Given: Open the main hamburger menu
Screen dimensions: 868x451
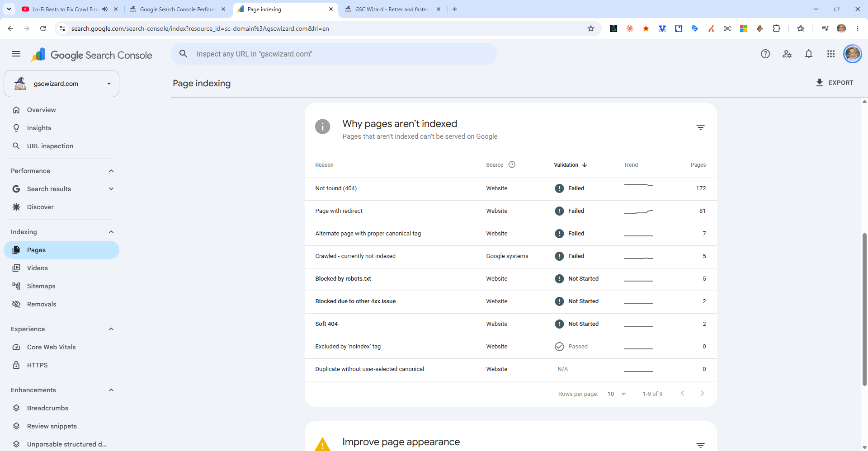Looking at the screenshot, I should tap(16, 54).
